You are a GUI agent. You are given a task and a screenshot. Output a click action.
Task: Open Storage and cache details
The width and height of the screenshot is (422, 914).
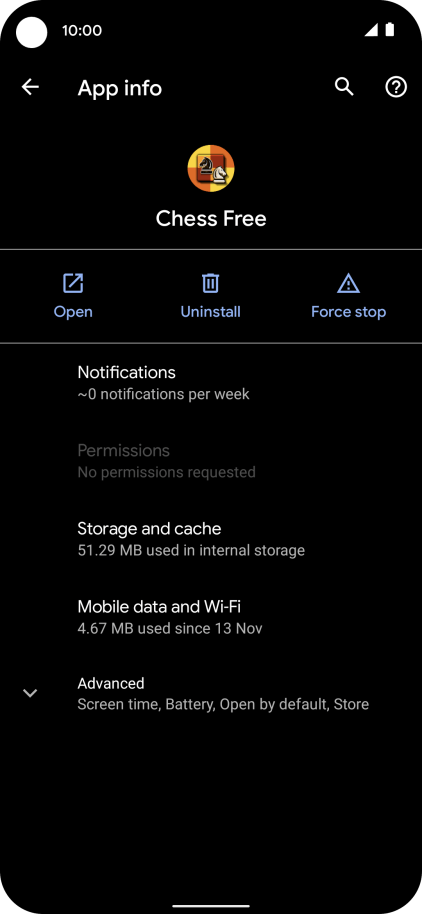pos(211,539)
